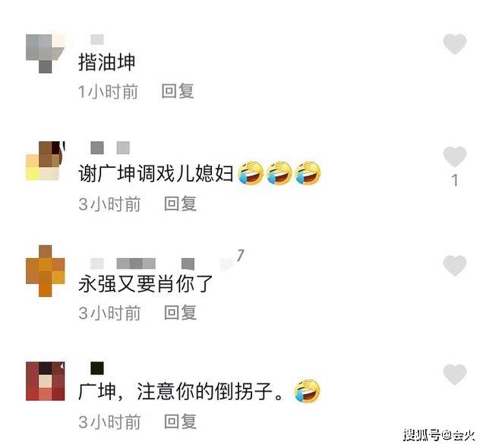Reply to the '谢广坤调戏儿媳妇' comment

[x=180, y=203]
